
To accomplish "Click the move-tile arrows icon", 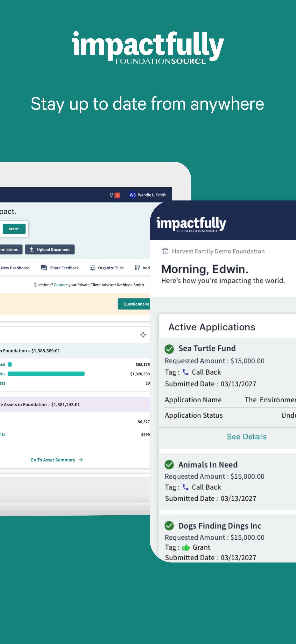I will coord(143,335).
